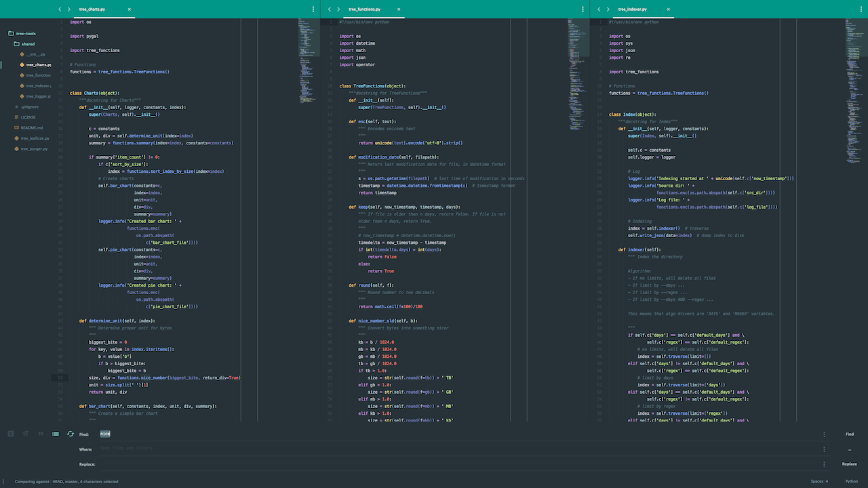Toggle the highlight matches icon in find panel
Image resolution: width=868 pixels, height=488 pixels.
55,434
